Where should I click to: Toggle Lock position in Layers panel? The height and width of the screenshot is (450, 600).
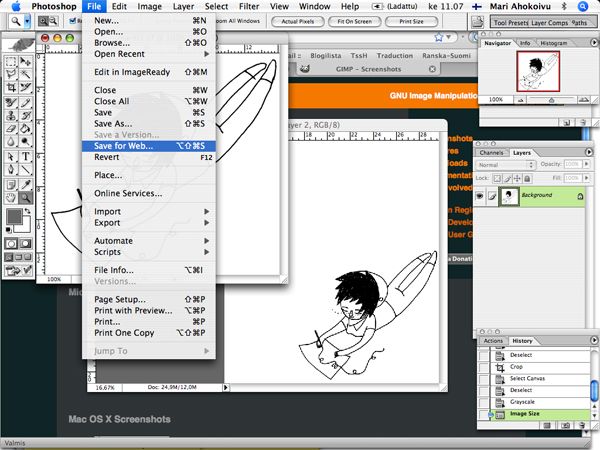click(517, 178)
